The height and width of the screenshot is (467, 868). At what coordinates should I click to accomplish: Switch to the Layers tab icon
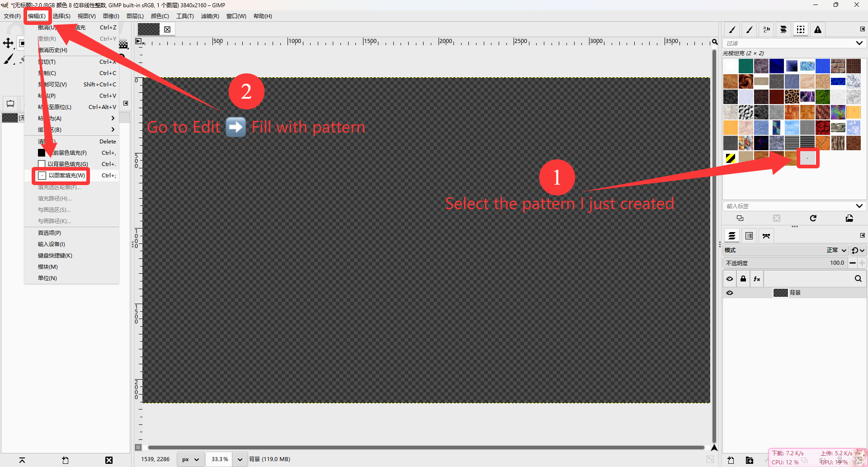732,236
